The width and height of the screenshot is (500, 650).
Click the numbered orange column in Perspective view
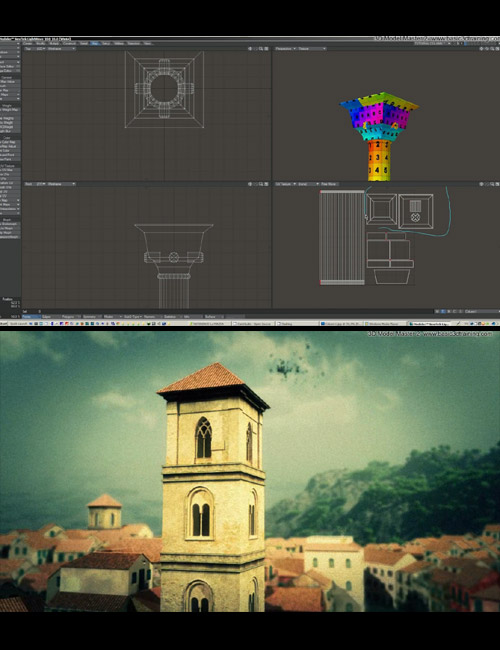click(x=379, y=160)
